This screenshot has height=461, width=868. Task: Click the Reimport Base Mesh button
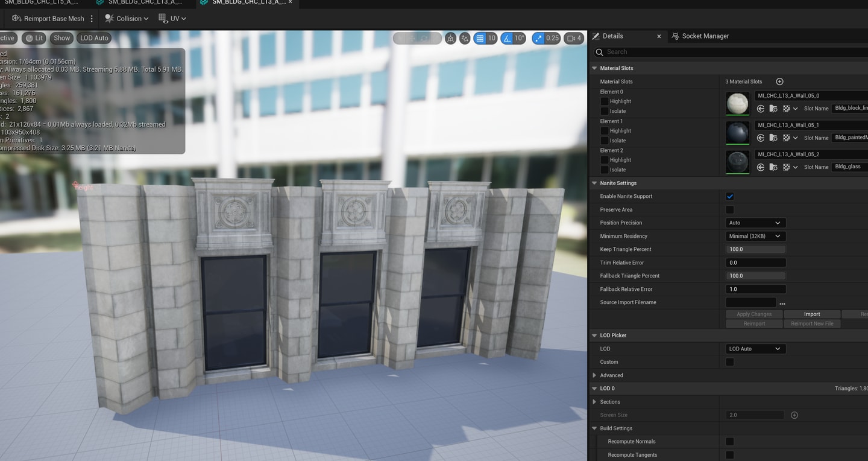tap(48, 19)
